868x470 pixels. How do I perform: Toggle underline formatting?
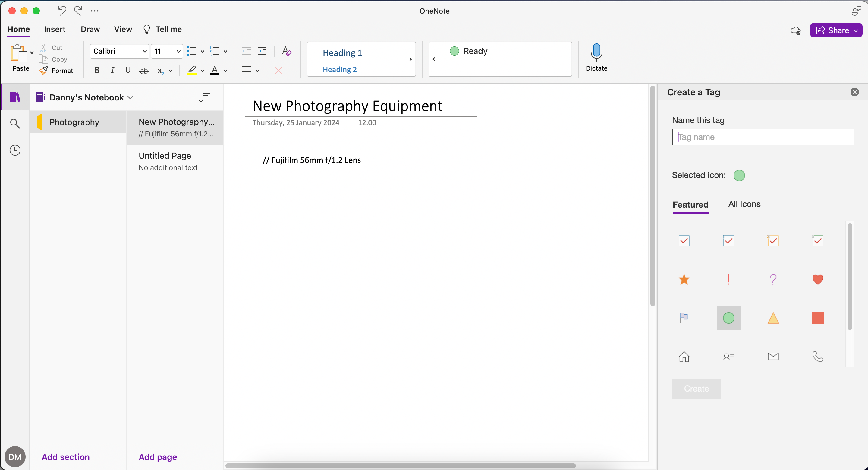coord(128,71)
